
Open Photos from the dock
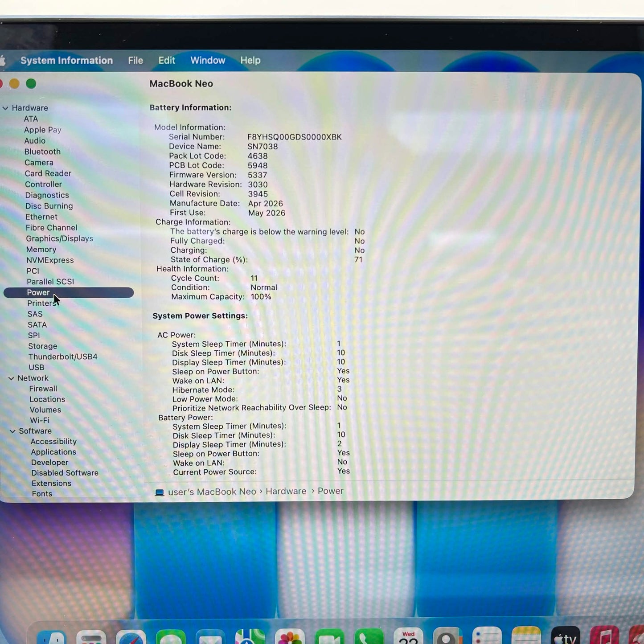[x=290, y=637]
